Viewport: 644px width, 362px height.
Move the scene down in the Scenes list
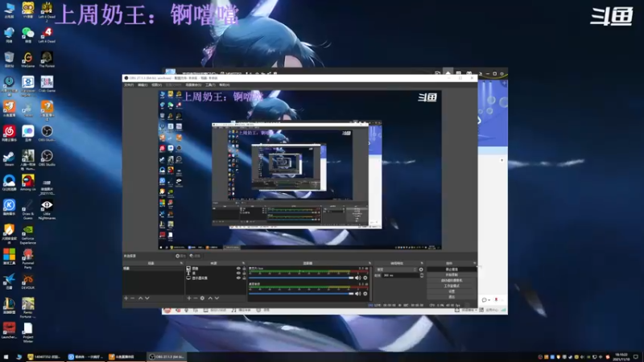coord(147,298)
